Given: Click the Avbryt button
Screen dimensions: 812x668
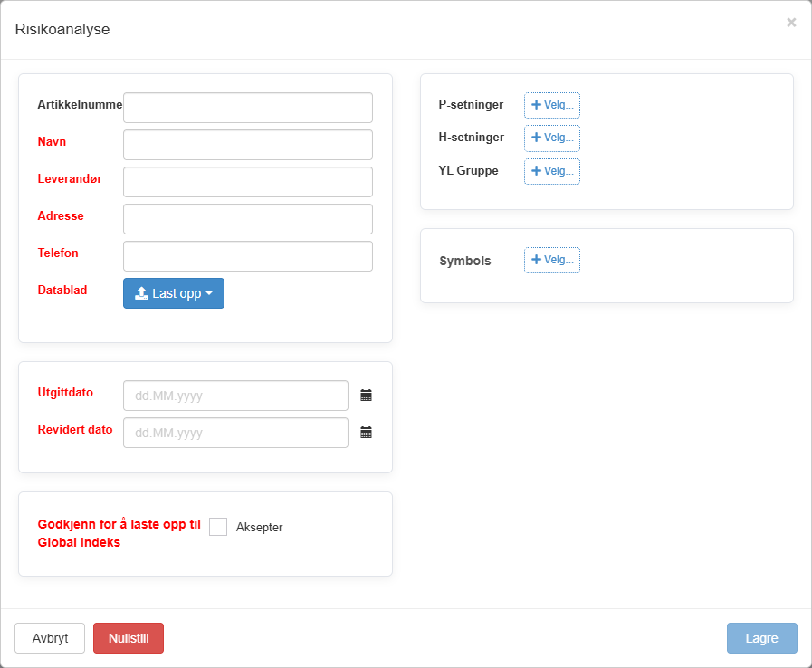Looking at the screenshot, I should (50, 638).
